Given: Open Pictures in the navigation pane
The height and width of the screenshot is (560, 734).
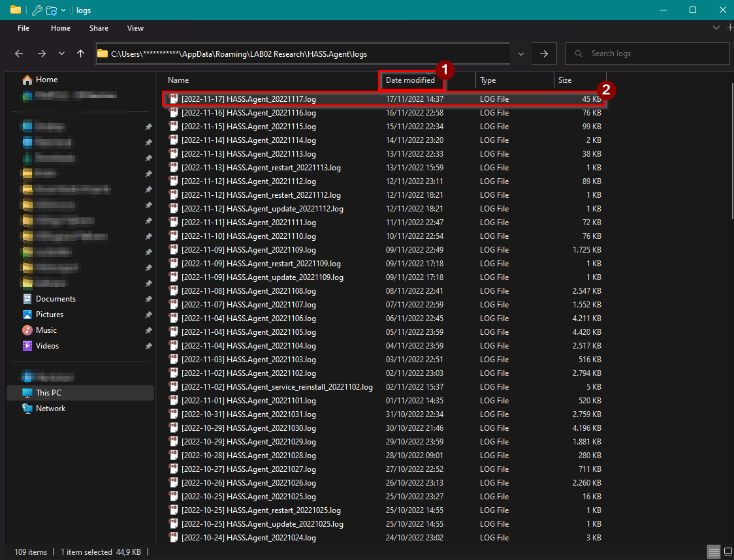Looking at the screenshot, I should tap(50, 315).
